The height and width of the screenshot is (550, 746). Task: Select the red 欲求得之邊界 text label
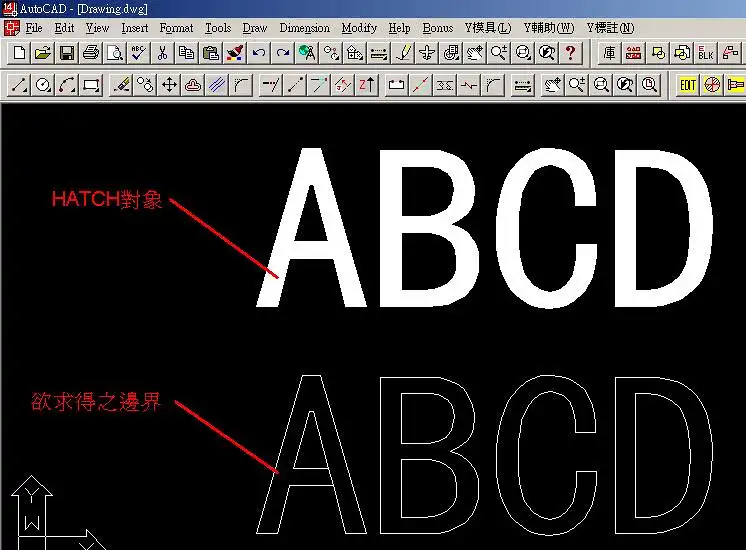coord(96,402)
